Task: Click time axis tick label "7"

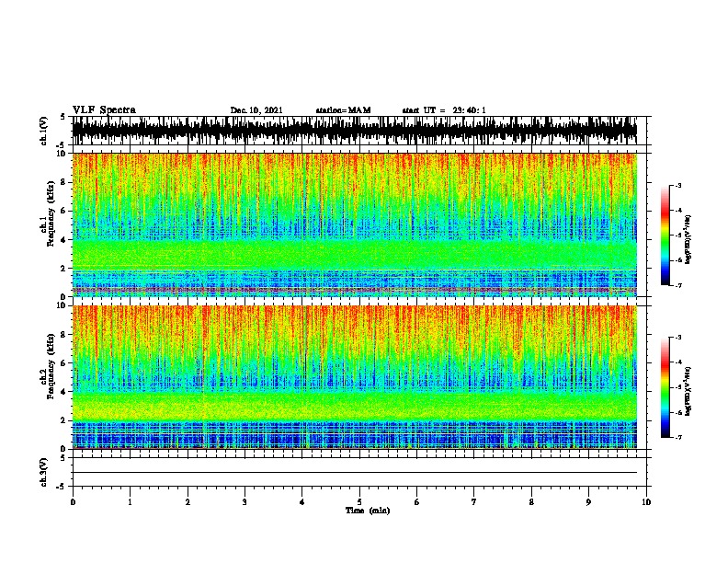Action: tap(474, 502)
